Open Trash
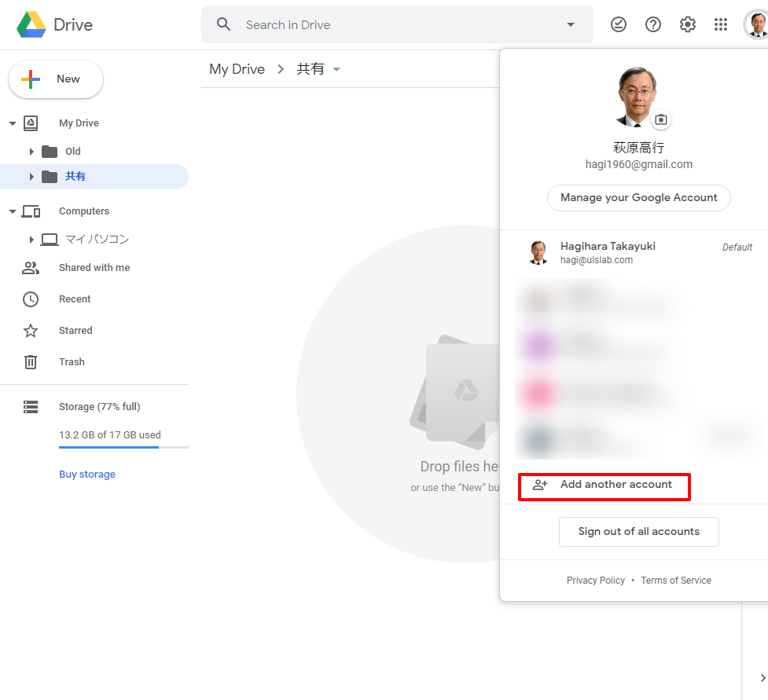The image size is (768, 700). [72, 361]
